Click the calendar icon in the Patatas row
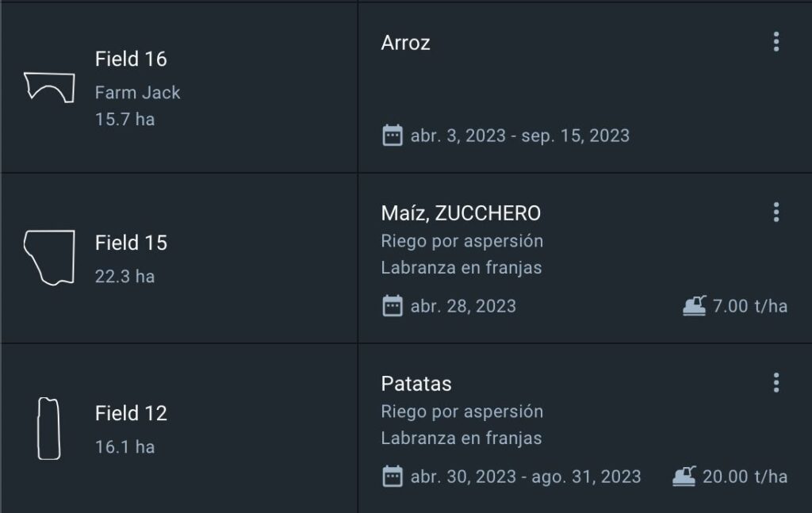Image resolution: width=812 pixels, height=513 pixels. pyautogui.click(x=393, y=477)
